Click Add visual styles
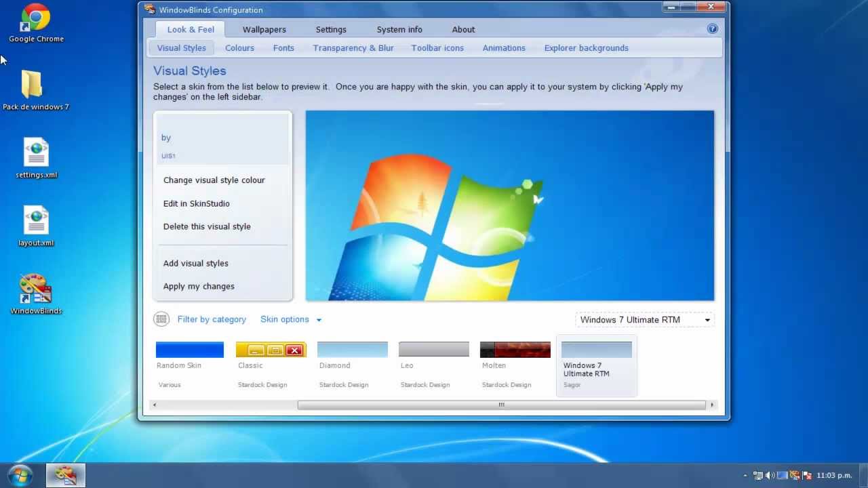Viewport: 868px width, 488px height. pyautogui.click(x=196, y=263)
